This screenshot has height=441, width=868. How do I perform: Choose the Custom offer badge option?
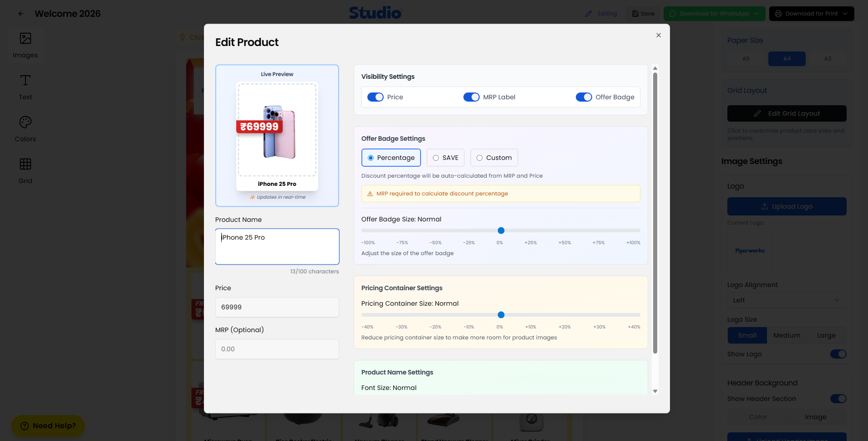click(480, 158)
